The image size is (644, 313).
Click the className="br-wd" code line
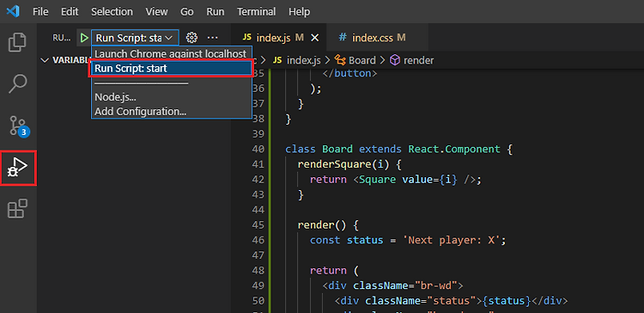(x=393, y=285)
